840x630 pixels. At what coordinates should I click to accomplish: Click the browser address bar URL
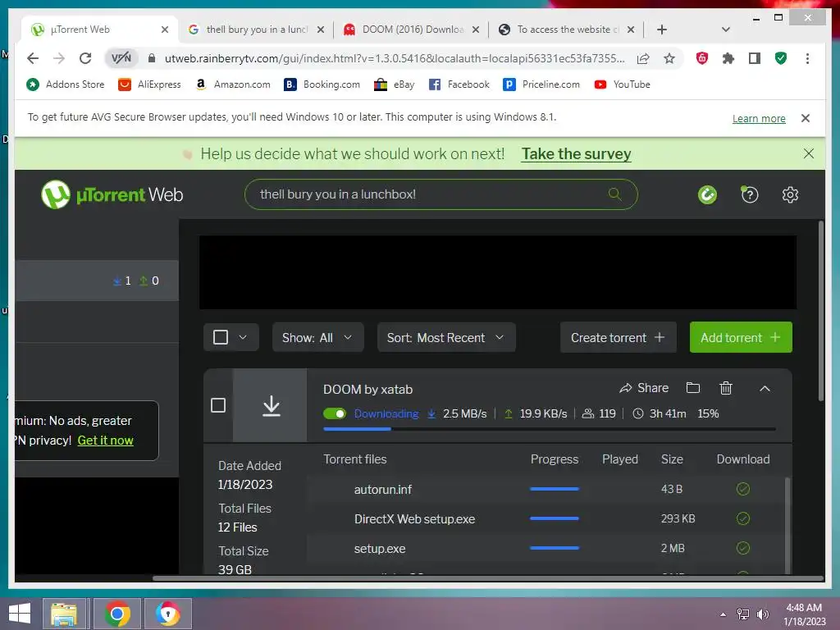click(395, 58)
